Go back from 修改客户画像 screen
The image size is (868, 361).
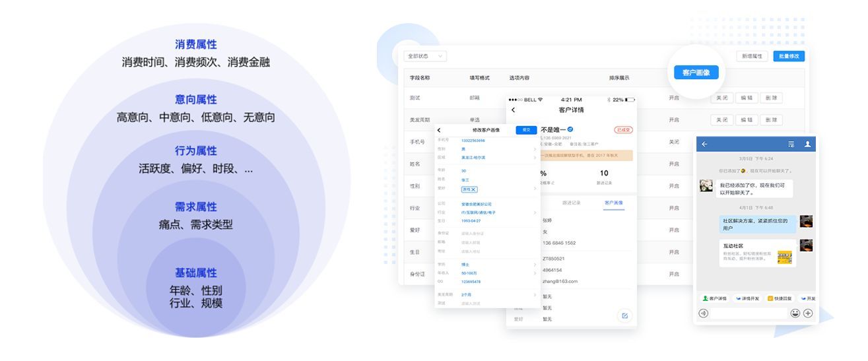(x=439, y=130)
